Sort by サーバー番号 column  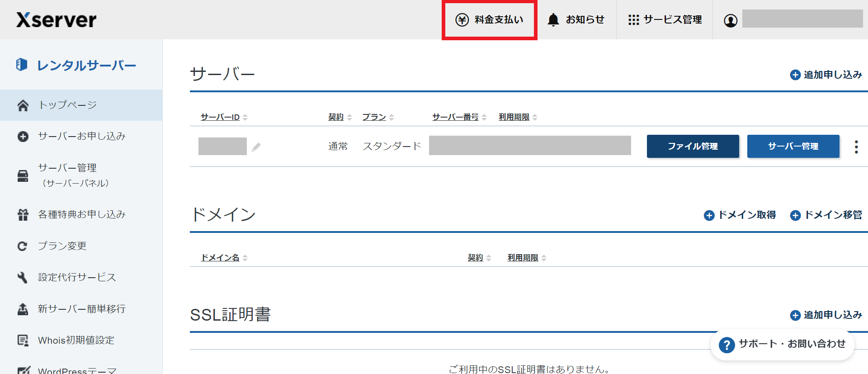[x=459, y=117]
